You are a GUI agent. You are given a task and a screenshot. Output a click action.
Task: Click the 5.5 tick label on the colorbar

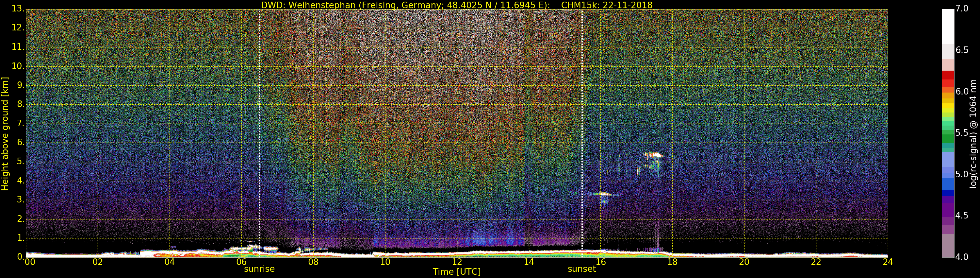click(x=962, y=133)
